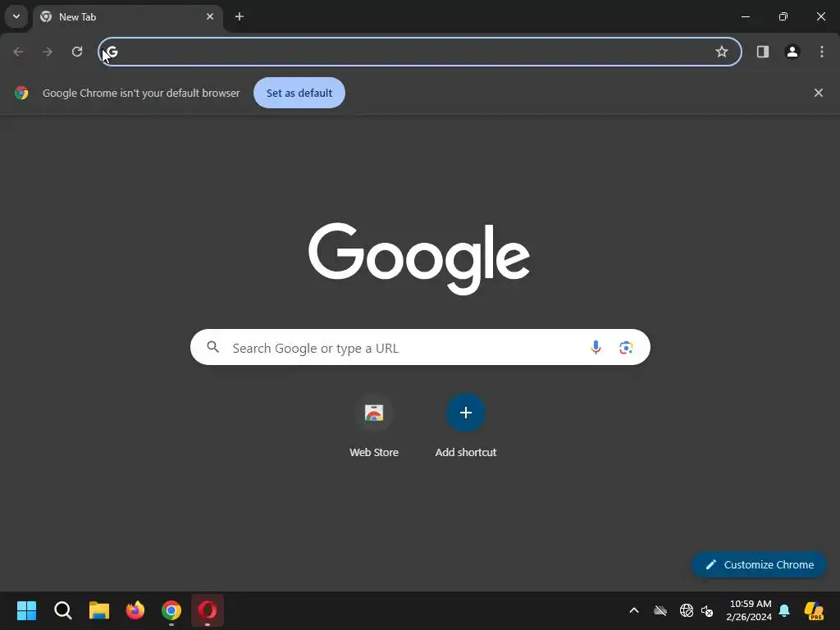This screenshot has height=630, width=840.
Task: Open a new tab with plus button
Action: point(240,16)
